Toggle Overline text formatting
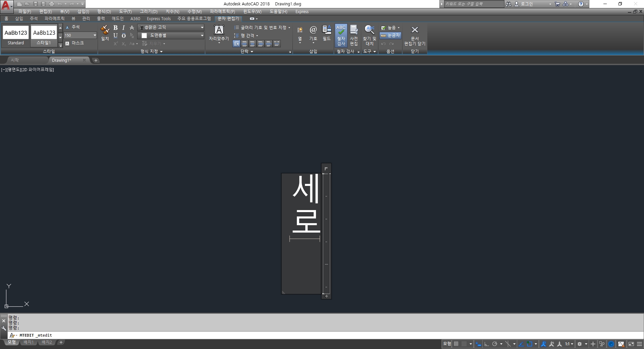The height and width of the screenshot is (349, 644). pos(123,35)
